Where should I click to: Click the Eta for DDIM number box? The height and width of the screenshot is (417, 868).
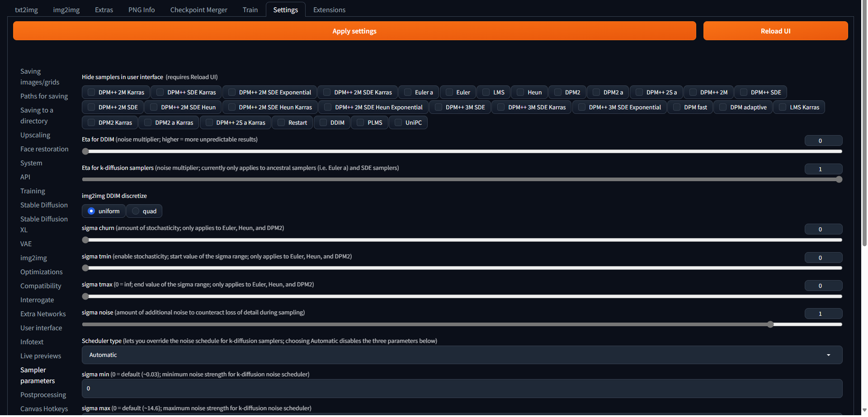[x=823, y=141]
